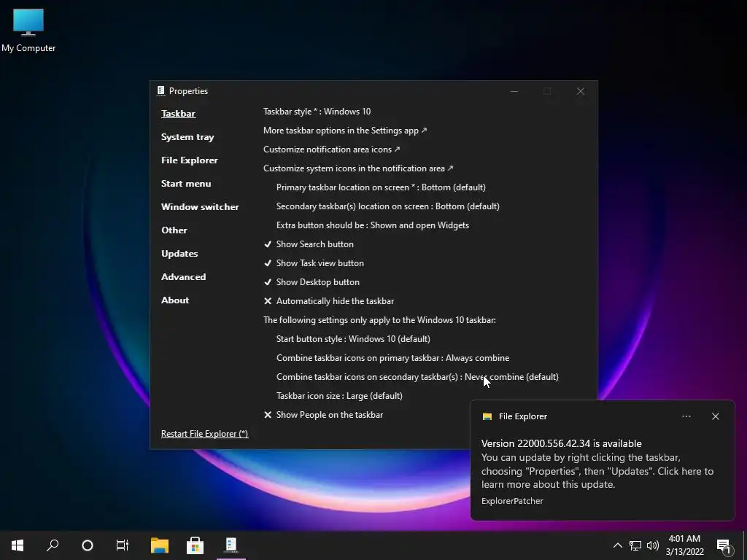Image resolution: width=747 pixels, height=560 pixels.
Task: Close the Properties window
Action: (x=580, y=91)
